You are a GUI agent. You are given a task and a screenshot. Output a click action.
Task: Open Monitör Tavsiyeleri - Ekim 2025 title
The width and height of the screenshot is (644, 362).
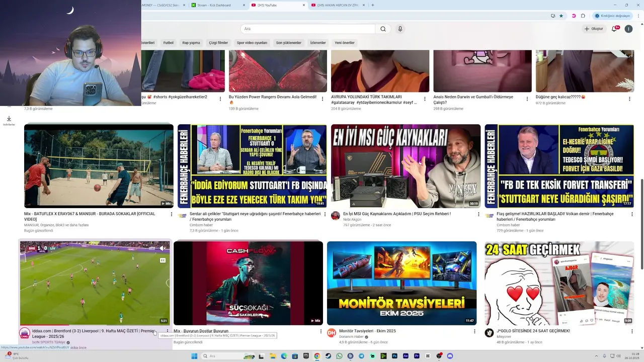[367, 331]
